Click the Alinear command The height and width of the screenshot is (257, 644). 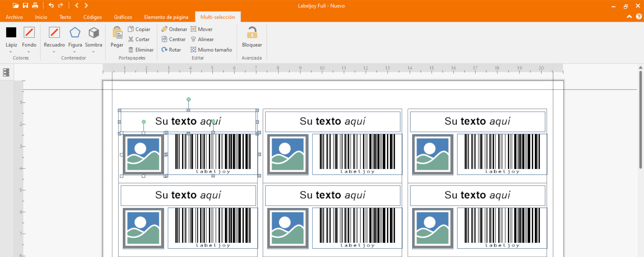(x=202, y=39)
